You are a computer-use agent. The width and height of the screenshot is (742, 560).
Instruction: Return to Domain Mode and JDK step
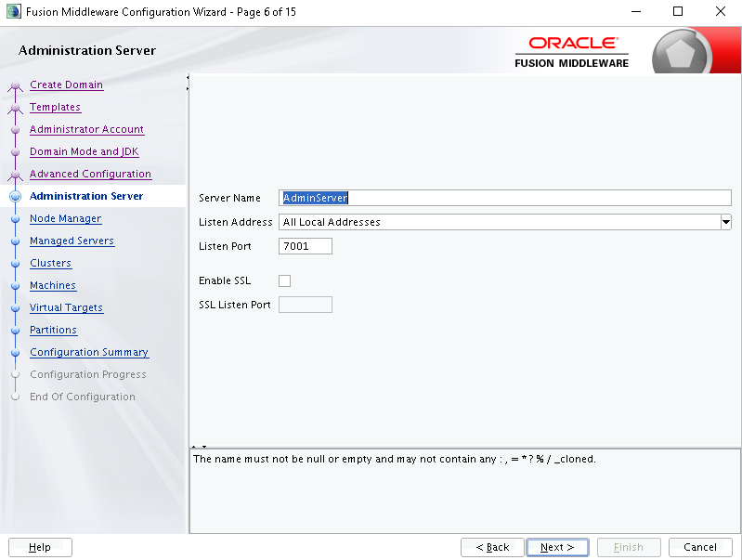pos(85,151)
